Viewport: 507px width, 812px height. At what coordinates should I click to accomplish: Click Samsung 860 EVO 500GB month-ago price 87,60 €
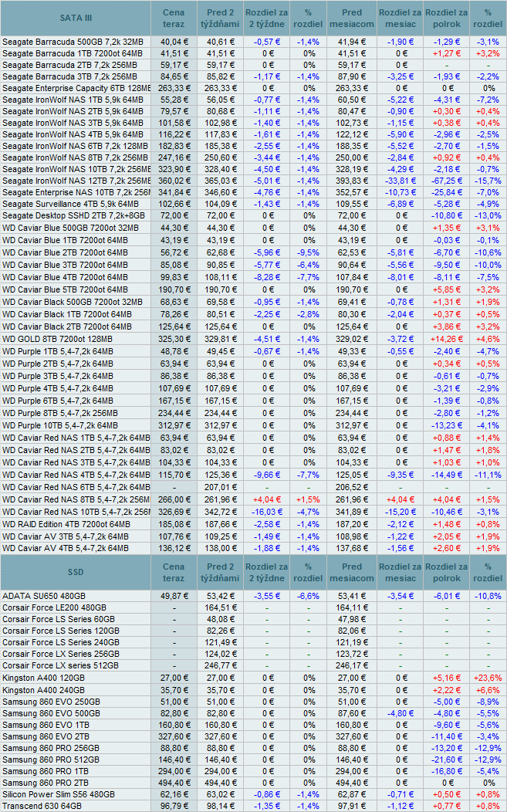click(352, 714)
